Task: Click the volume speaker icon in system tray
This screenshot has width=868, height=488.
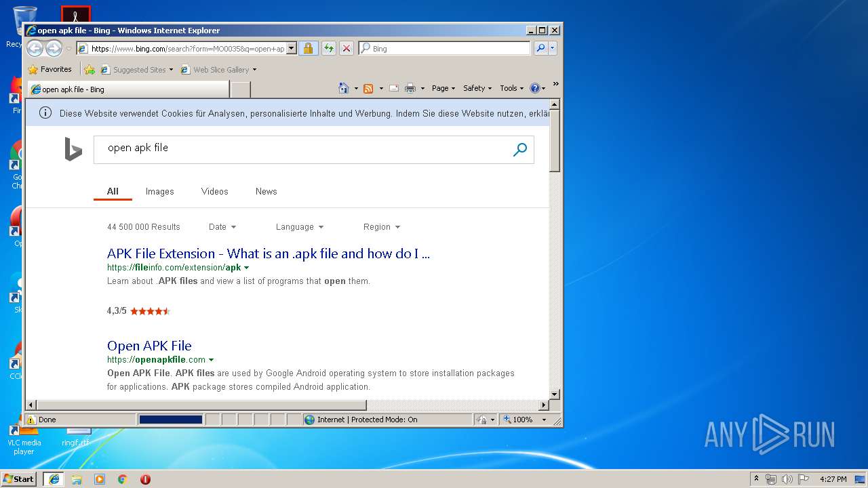Action: coord(787,479)
